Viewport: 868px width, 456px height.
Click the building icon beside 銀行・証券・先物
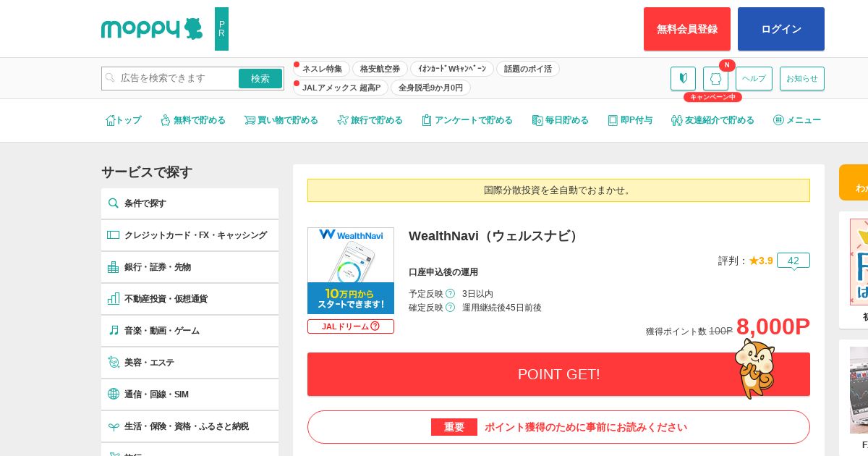(114, 267)
